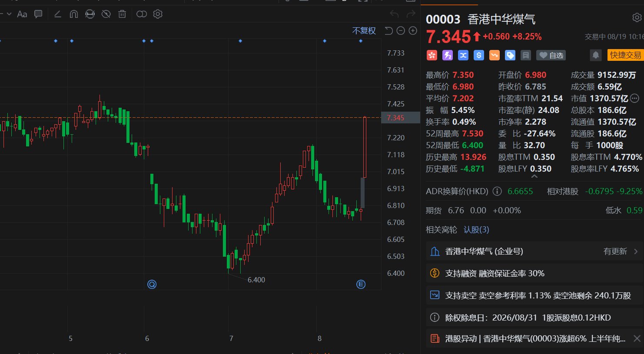The height and width of the screenshot is (354, 644).
Task: Click the horizontal range measure tool icon
Action: coord(90,14)
